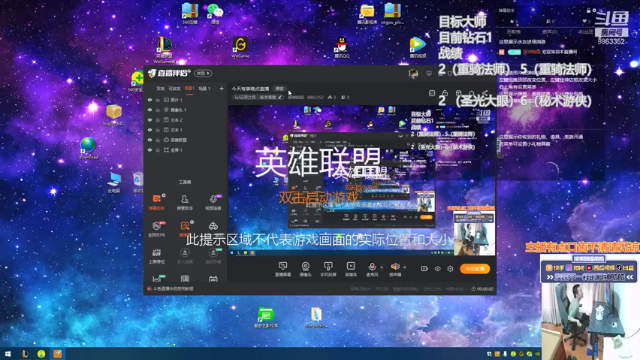Switch to the rightmost 场景 1 tab
This screenshot has height=360, width=640.
(204, 88)
